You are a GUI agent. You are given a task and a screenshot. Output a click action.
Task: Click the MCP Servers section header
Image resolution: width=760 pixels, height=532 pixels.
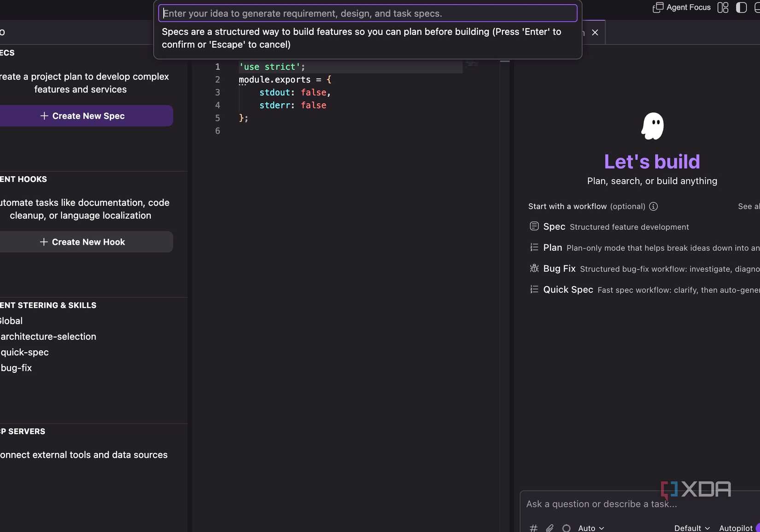23,431
